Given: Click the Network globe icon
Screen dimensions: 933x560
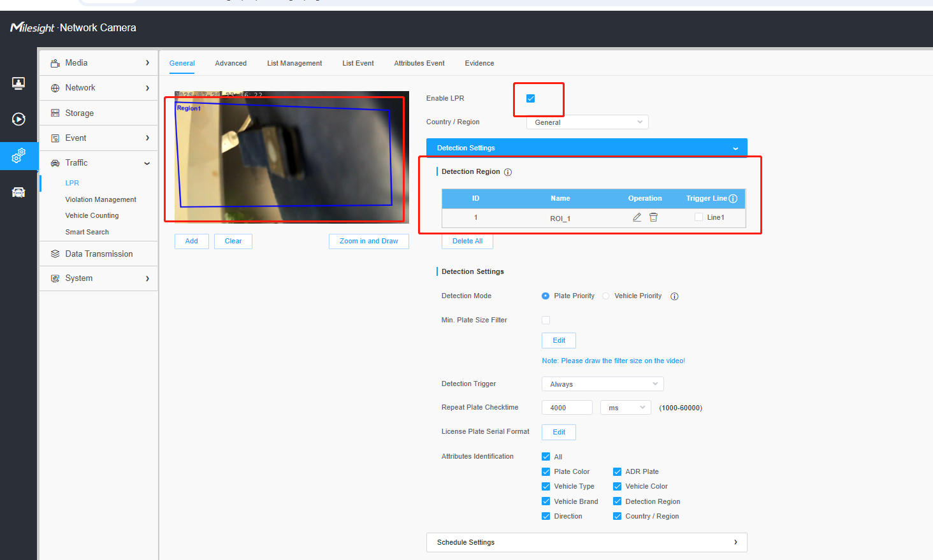Looking at the screenshot, I should [x=55, y=88].
